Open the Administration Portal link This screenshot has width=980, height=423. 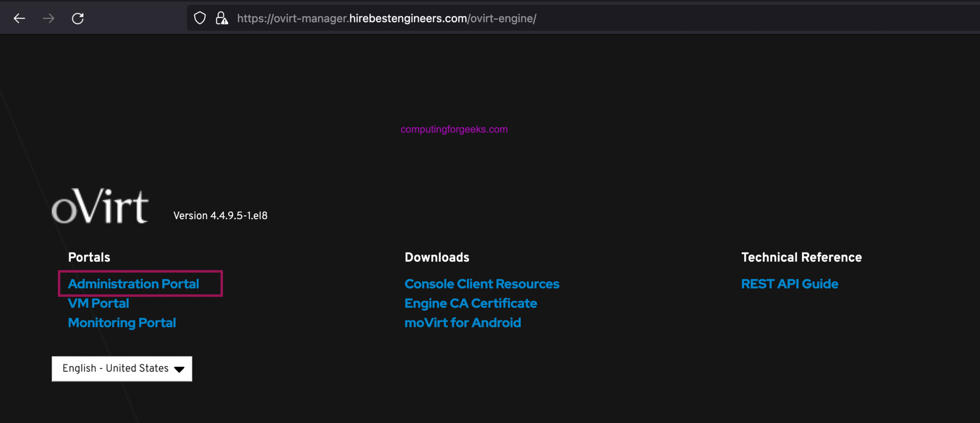[x=134, y=284]
